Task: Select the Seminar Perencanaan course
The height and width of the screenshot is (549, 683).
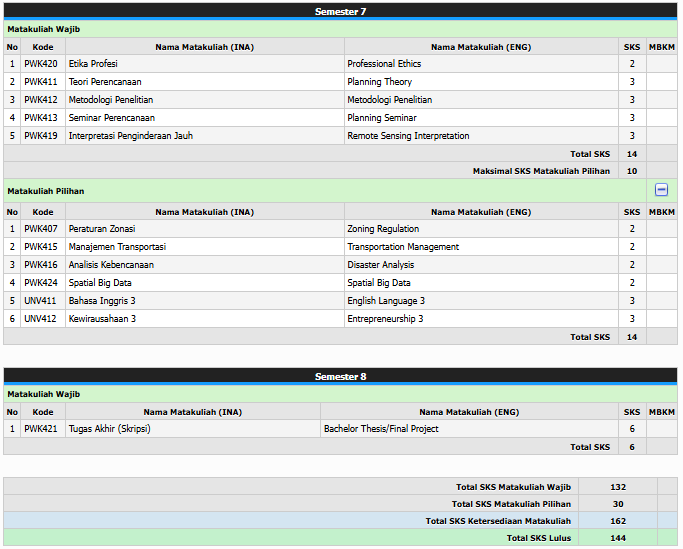Action: [111, 118]
